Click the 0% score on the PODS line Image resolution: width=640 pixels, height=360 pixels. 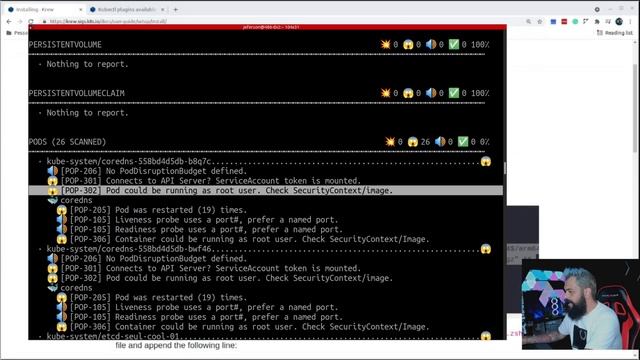(484, 142)
